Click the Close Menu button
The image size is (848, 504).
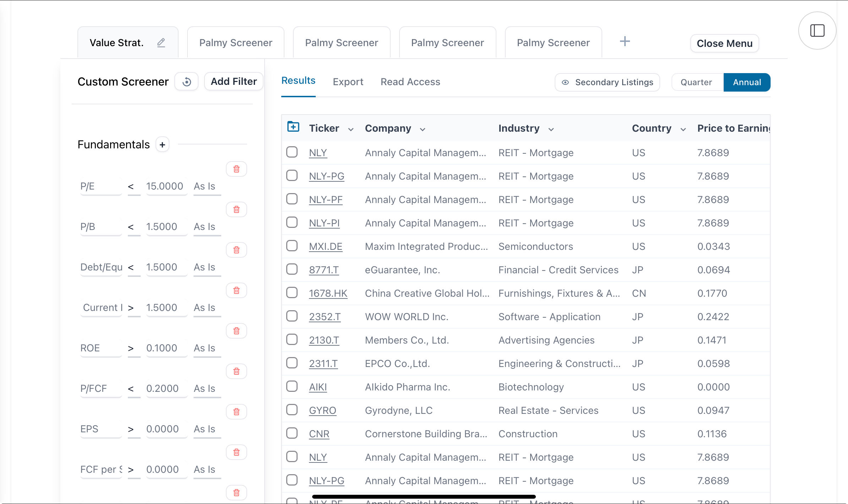tap(724, 43)
